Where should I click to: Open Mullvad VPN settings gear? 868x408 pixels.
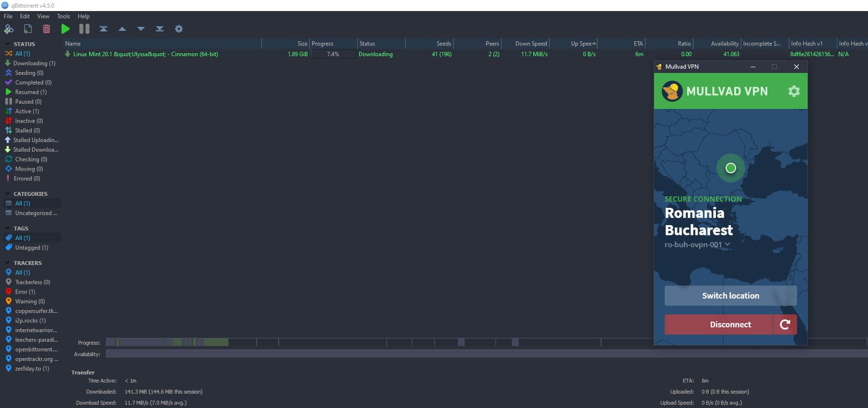click(x=794, y=91)
